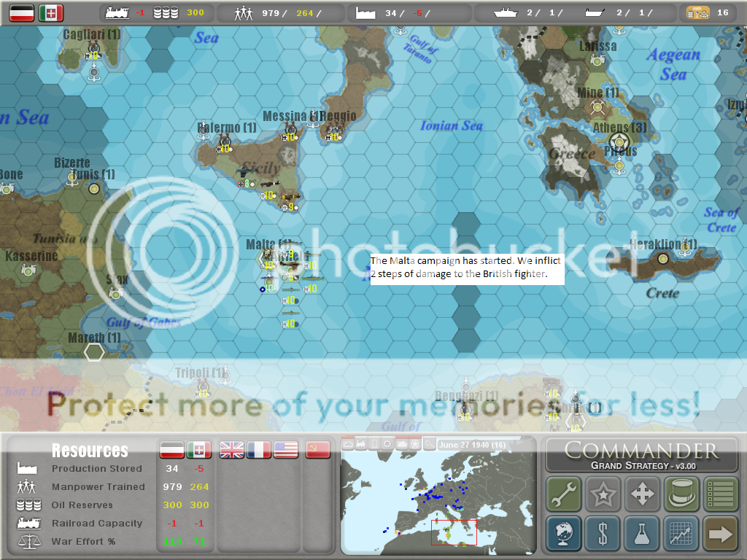Viewport: 747px width, 560px height.
Task: Click the Italian flag in top bar
Action: pos(51,12)
